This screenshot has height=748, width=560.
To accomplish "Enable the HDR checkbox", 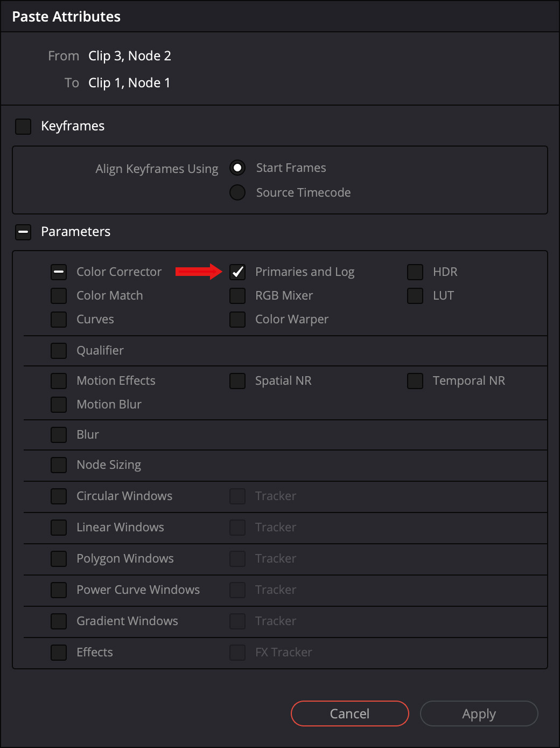I will click(415, 272).
